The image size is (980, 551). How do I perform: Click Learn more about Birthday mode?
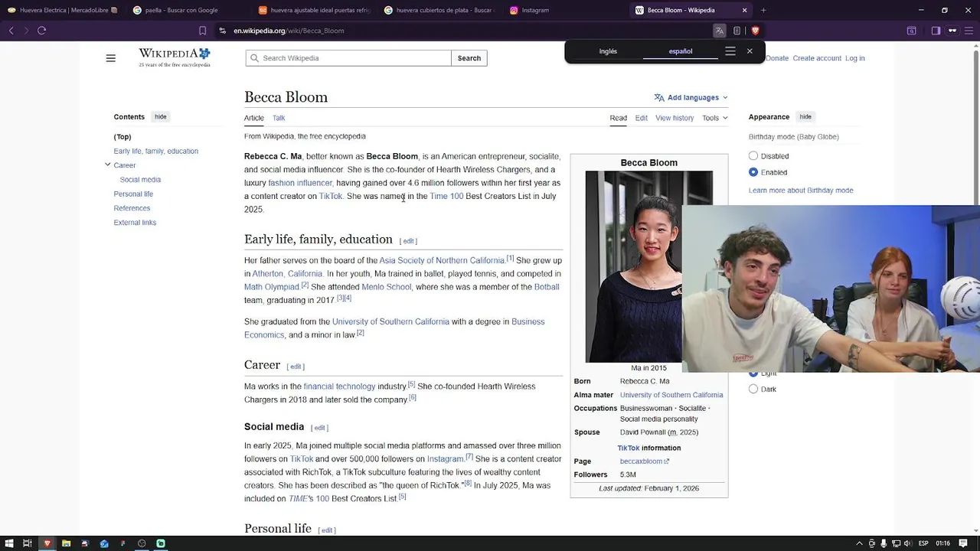coord(801,191)
